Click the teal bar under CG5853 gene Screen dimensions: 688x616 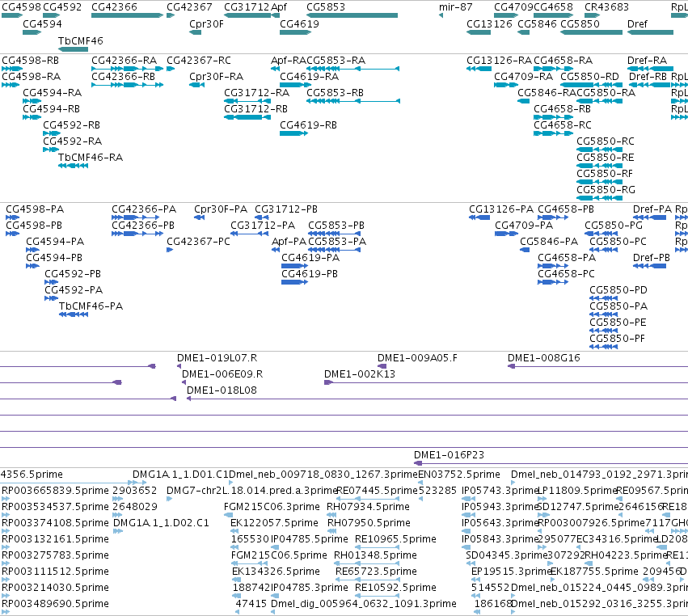coord(352,15)
